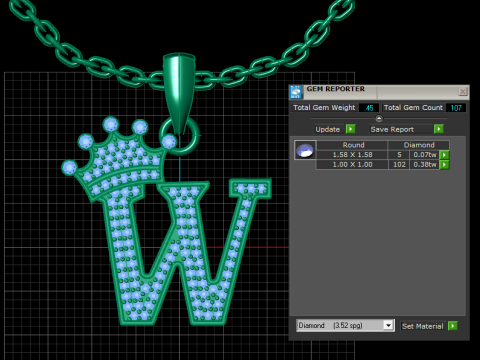Click the Update button label
This screenshot has height=360, width=480.
coord(328,129)
